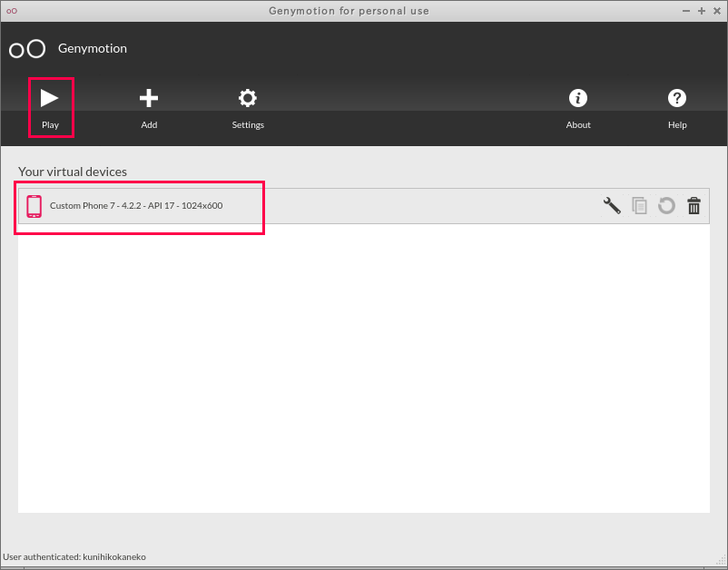Select pink phone icon of Custom Phone 7
Screen dimensions: 728x570
34,206
